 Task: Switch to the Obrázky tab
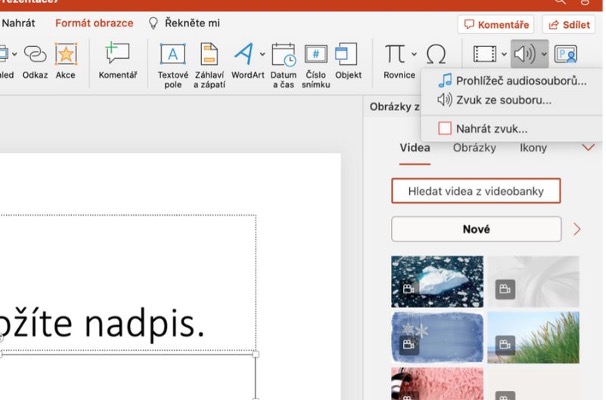tap(474, 148)
